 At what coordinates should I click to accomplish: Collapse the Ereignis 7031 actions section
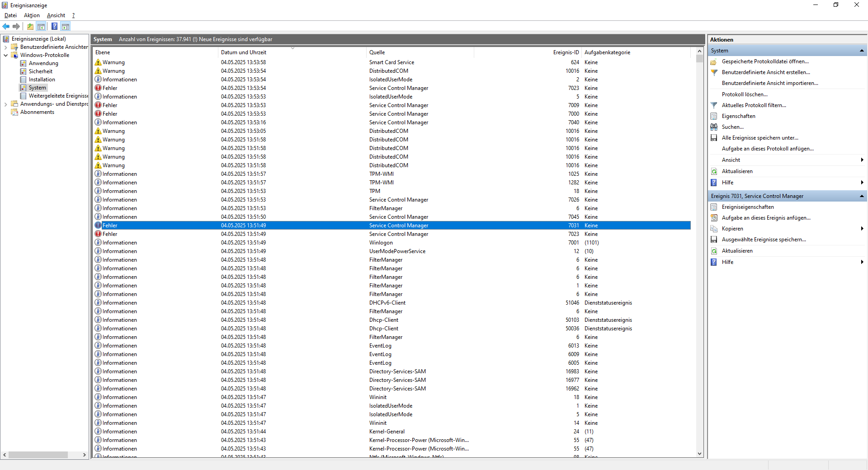(x=862, y=196)
